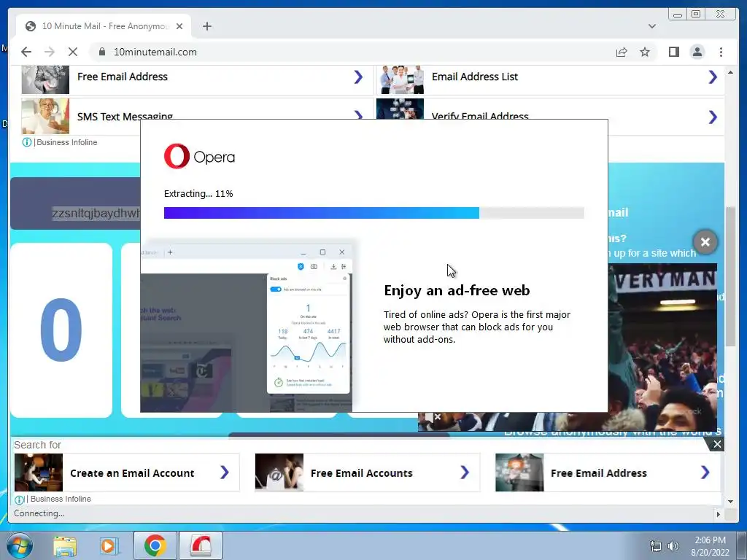Click thumbnail for Create an Email Account
This screenshot has height=560, width=747.
(39, 472)
